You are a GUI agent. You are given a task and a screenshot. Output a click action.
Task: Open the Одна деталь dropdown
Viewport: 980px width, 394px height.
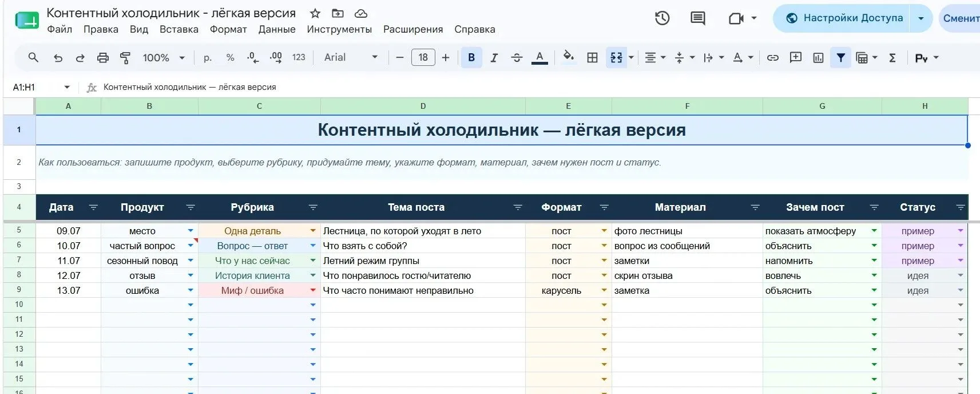coord(313,231)
